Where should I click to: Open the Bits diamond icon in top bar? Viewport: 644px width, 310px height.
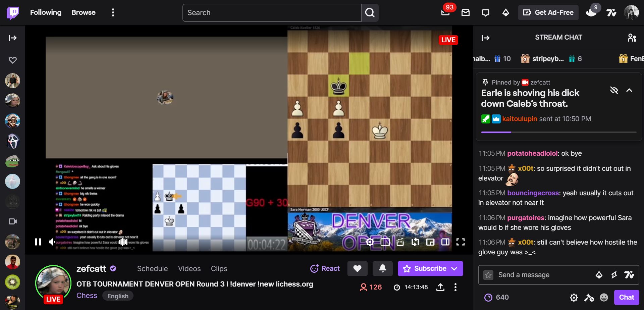pos(505,13)
